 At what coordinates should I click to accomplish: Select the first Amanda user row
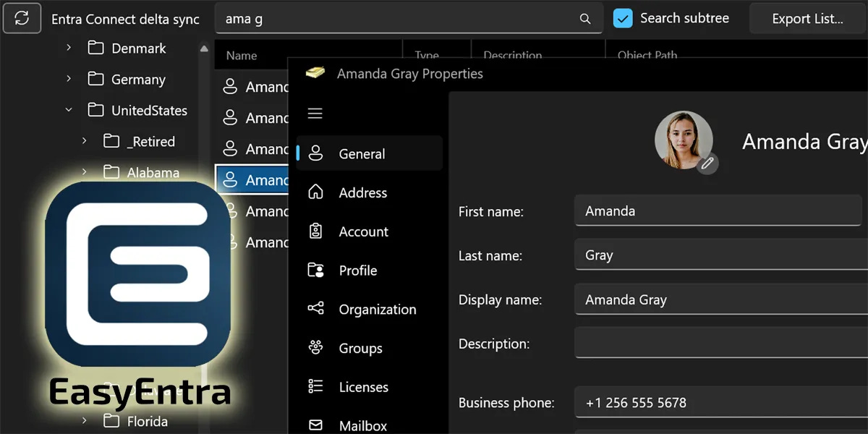[x=252, y=87]
